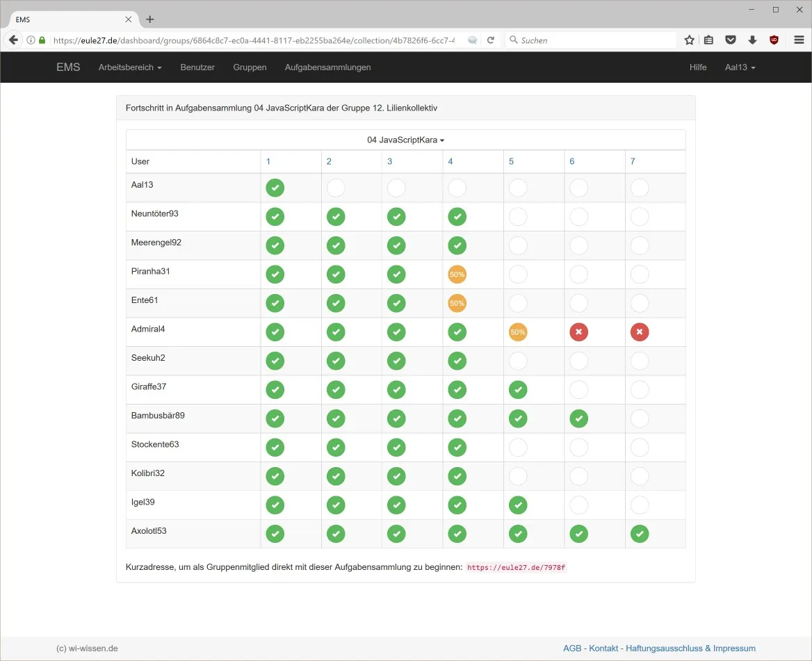
Task: Click Bambusbär89's green check for task 6
Action: (x=579, y=418)
